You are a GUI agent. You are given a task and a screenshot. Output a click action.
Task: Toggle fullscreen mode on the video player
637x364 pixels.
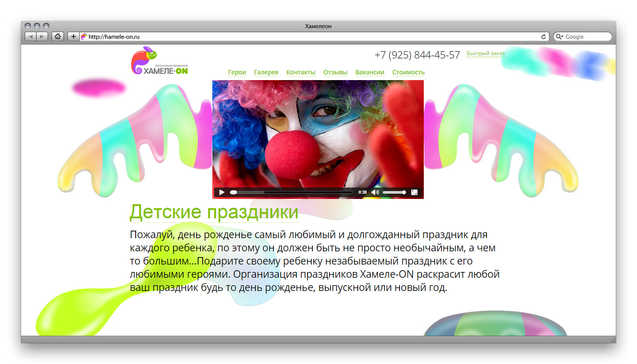415,192
